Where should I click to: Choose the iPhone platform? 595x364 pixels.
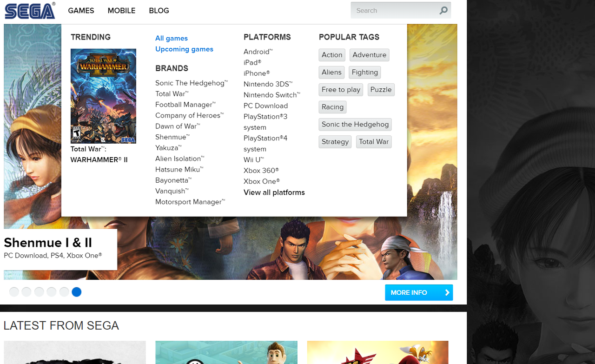(x=257, y=73)
